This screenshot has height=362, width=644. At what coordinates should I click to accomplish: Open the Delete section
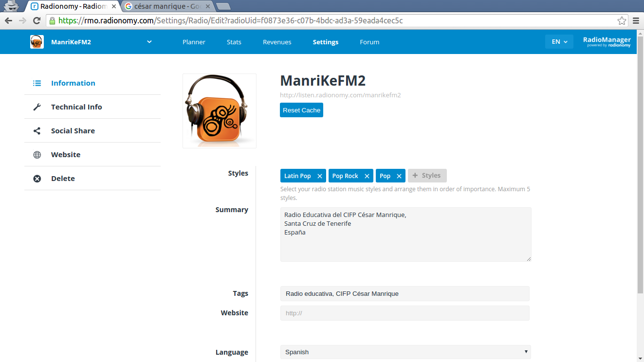coord(92,179)
